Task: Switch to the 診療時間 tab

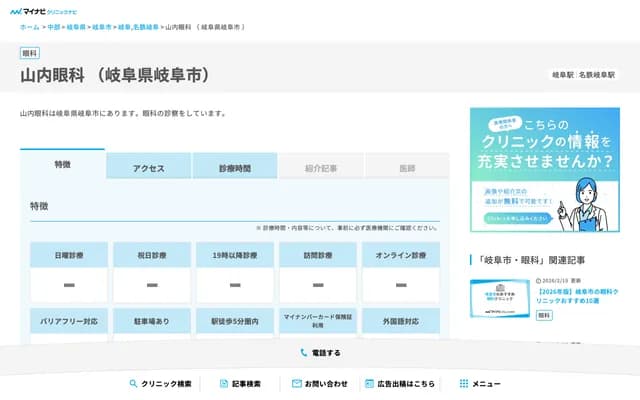Action: coord(235,168)
